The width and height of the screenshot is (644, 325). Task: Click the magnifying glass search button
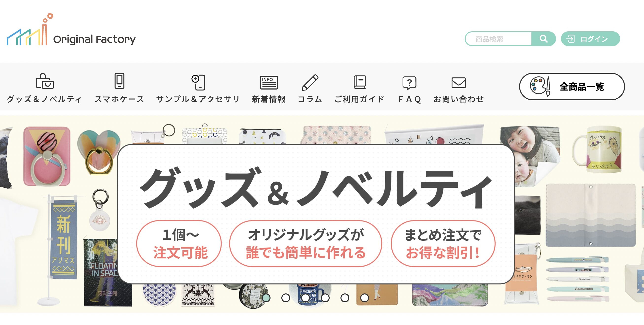click(x=543, y=39)
